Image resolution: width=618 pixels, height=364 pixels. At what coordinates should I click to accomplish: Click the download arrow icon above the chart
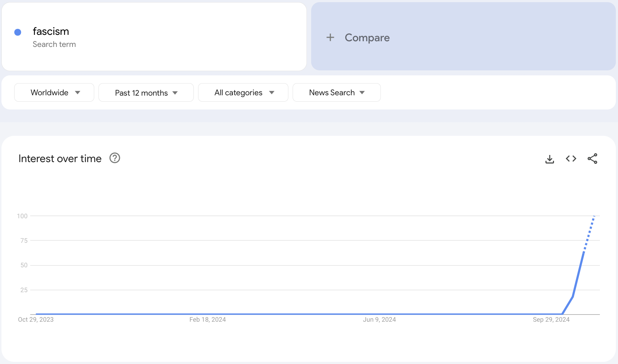(x=550, y=159)
